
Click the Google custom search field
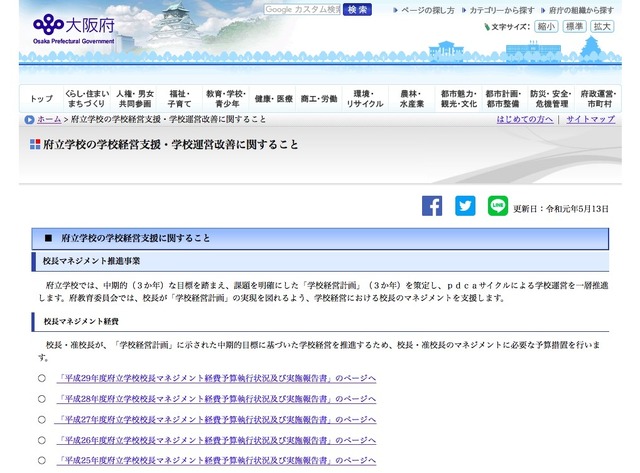click(x=302, y=9)
